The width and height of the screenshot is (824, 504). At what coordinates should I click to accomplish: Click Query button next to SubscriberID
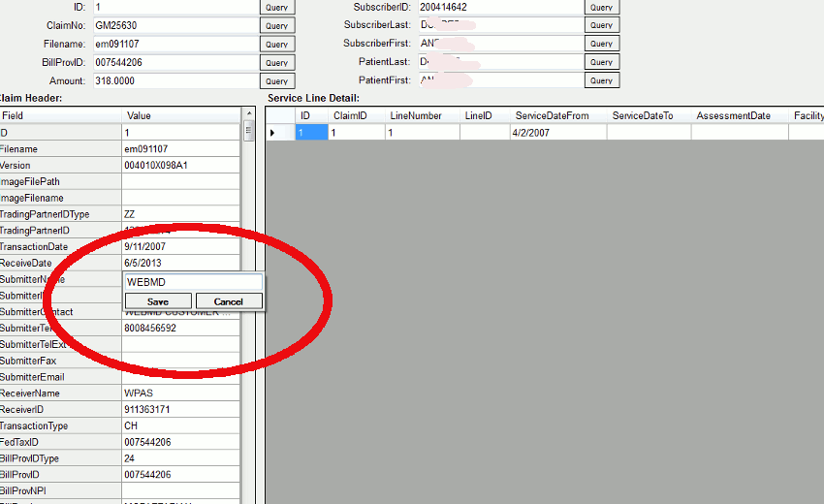pos(601,7)
